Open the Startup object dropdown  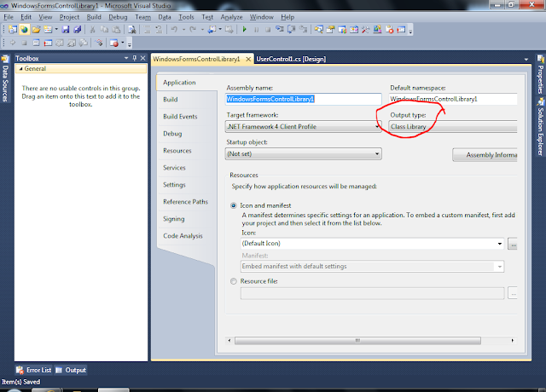point(304,153)
